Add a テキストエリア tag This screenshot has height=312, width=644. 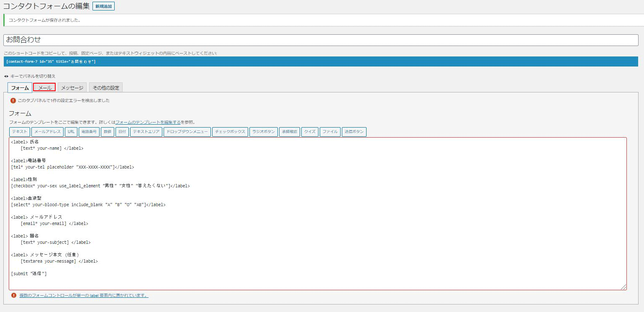pos(146,132)
